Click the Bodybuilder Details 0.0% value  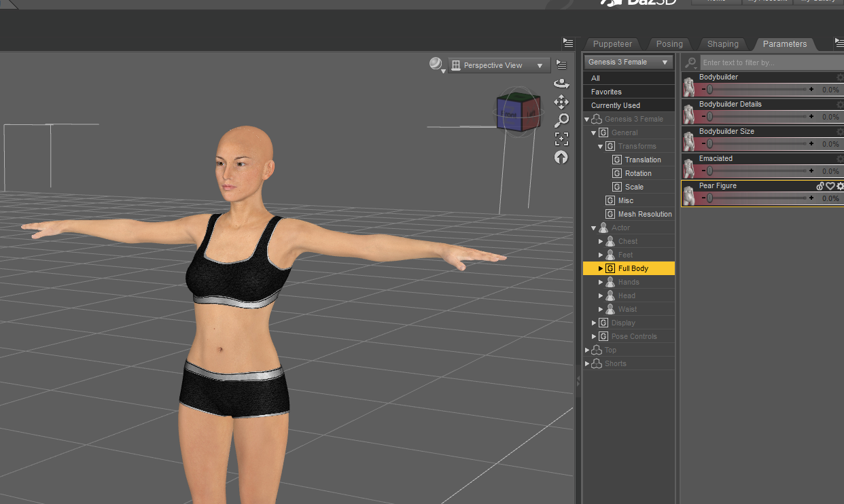830,117
